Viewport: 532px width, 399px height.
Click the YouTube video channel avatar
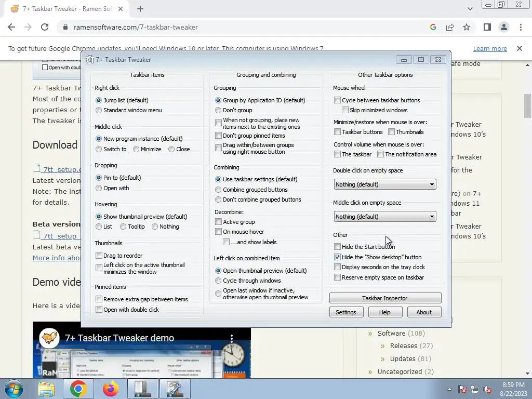pos(49,338)
